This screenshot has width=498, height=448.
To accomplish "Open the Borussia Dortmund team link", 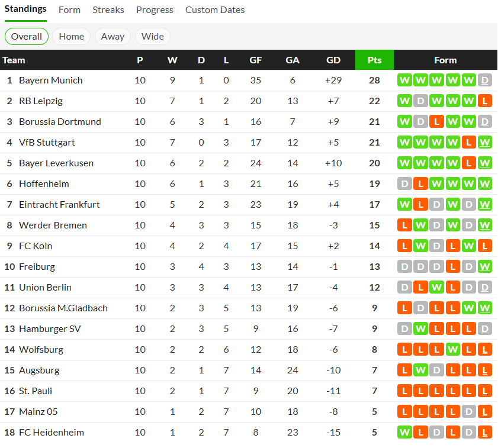I will pos(60,122).
